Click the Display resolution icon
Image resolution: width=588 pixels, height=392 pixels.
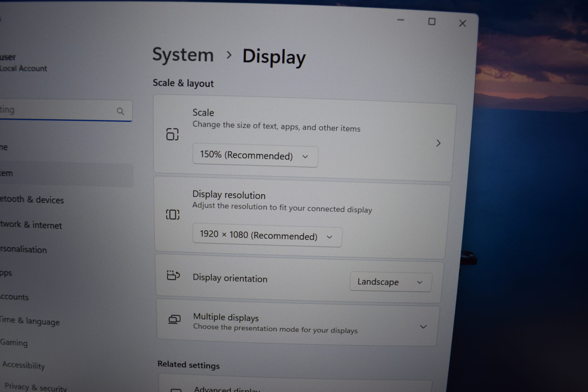click(172, 214)
